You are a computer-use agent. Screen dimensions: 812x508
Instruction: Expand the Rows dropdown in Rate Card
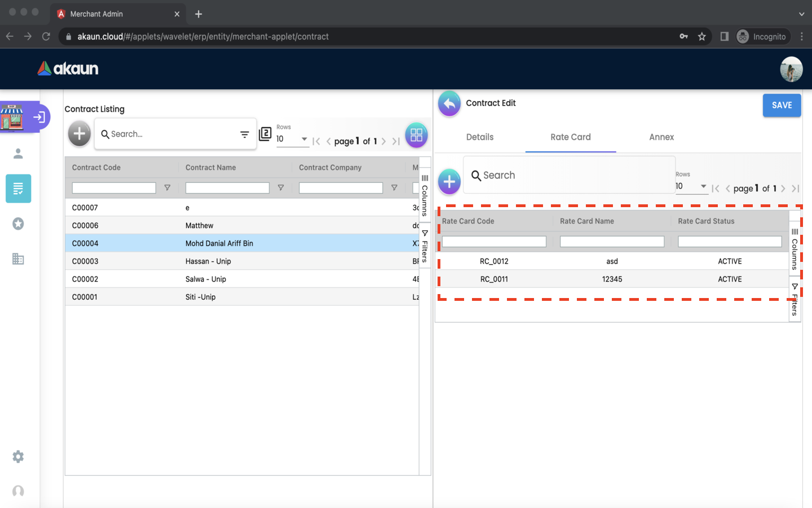click(x=691, y=186)
